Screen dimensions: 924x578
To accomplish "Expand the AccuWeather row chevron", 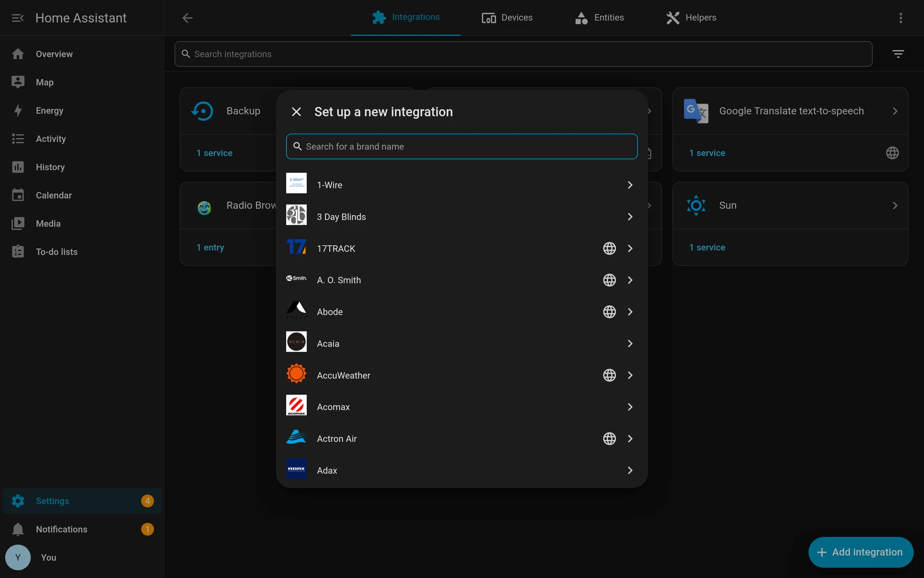I will (x=630, y=375).
